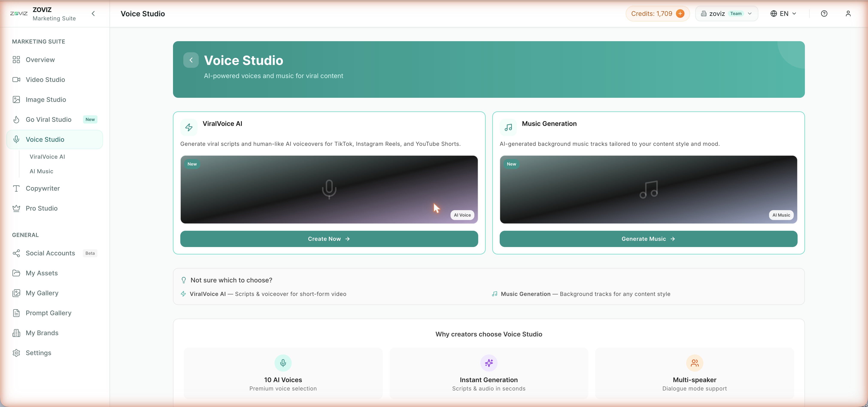Collapse the sidebar with the chevron arrow
This screenshot has height=407, width=868.
(93, 14)
